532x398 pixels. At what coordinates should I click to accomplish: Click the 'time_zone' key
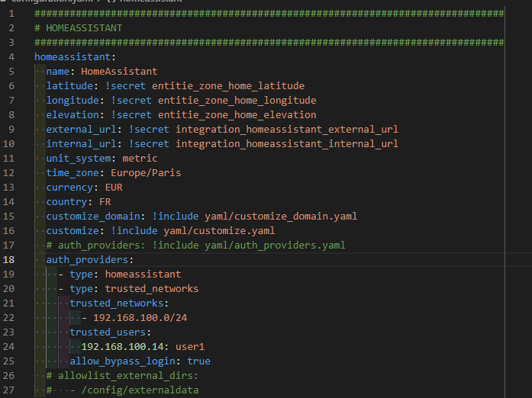73,173
